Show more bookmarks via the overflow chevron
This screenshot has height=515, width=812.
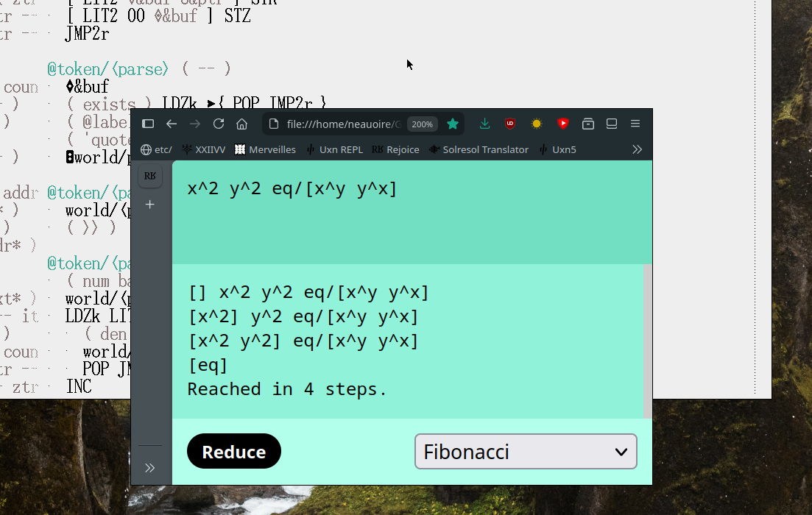(x=637, y=149)
